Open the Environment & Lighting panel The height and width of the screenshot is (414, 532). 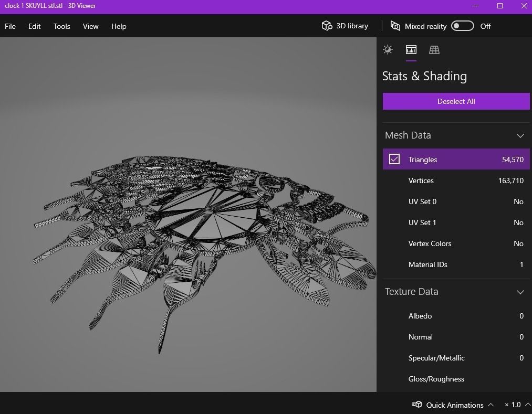tap(388, 50)
